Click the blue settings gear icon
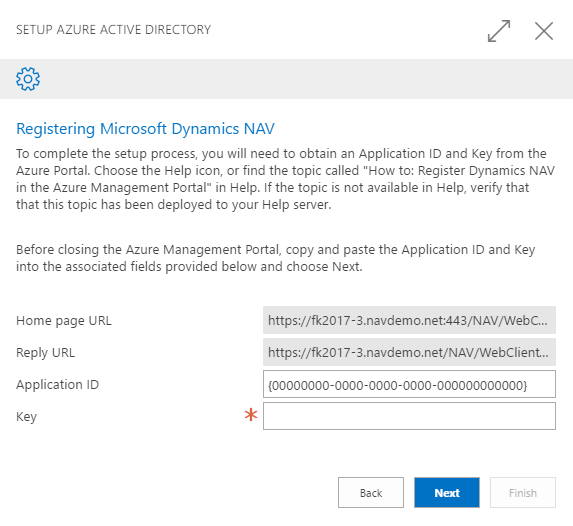573x526 pixels. point(28,79)
